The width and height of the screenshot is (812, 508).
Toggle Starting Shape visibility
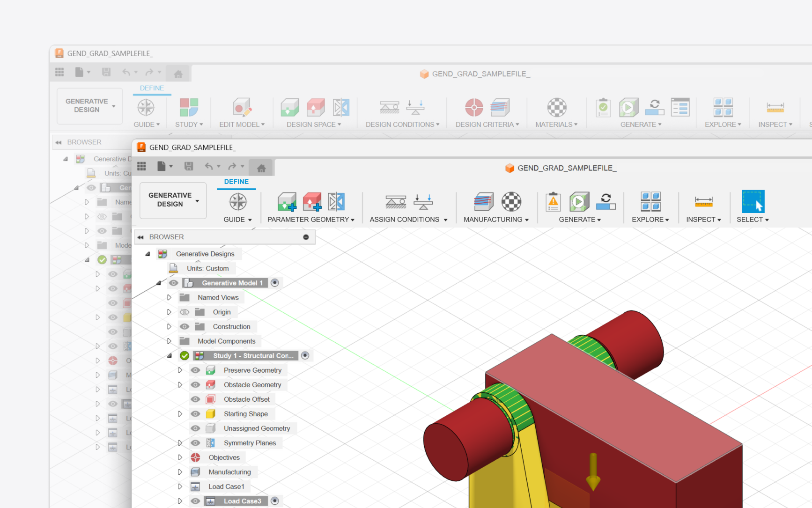tap(195, 413)
